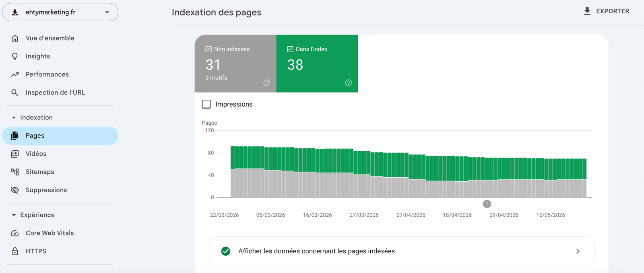Click the sitemap icon beside Sitemaps

15,172
